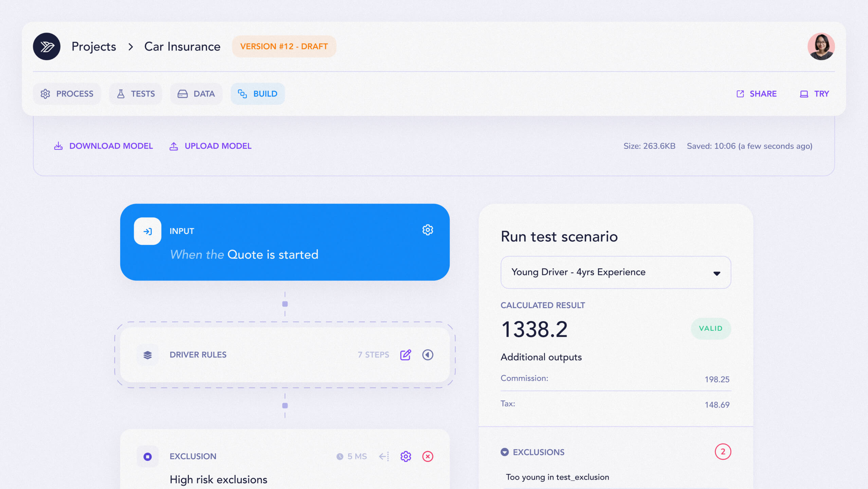The image size is (868, 489).
Task: Click the 7 STEPS label
Action: 373,355
